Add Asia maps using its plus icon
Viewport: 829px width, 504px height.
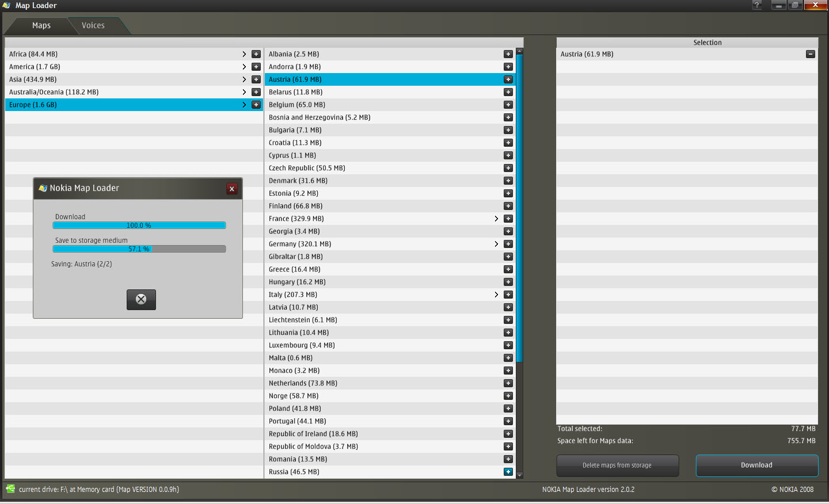pyautogui.click(x=256, y=79)
